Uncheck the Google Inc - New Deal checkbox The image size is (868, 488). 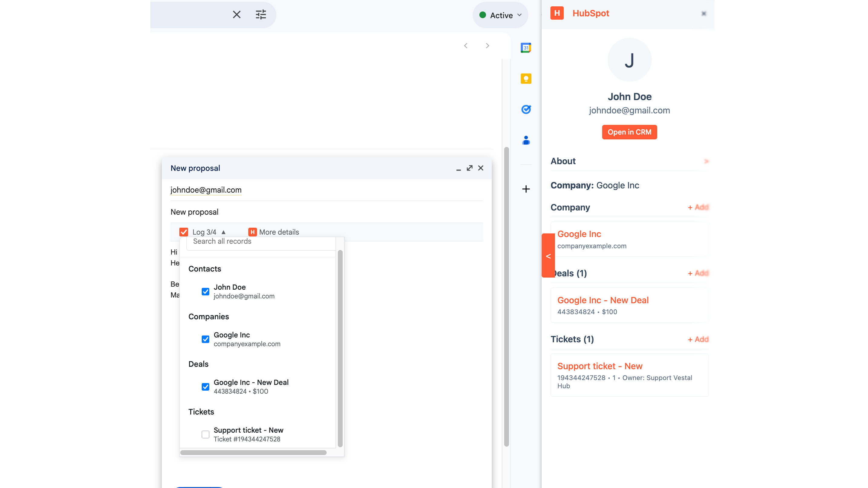click(x=205, y=387)
